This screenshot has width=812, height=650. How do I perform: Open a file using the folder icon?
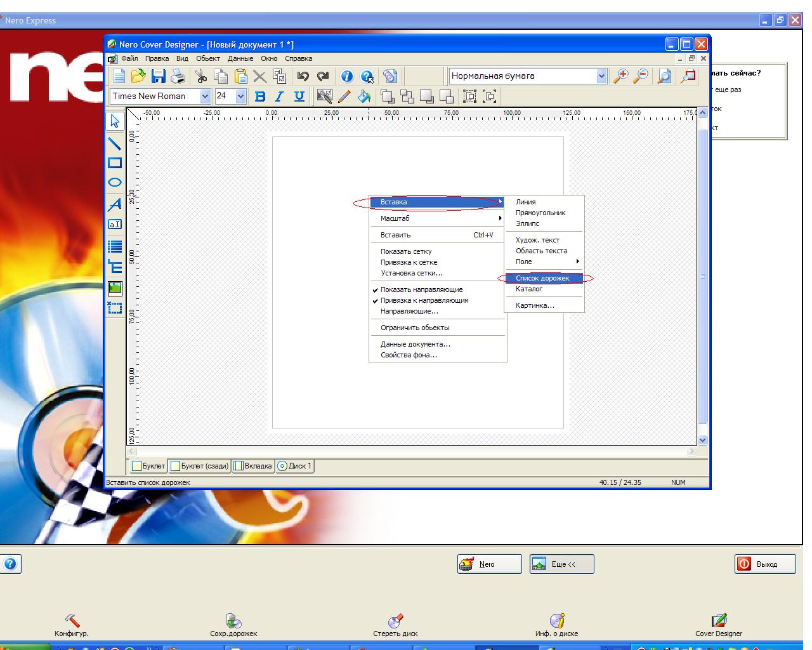coord(138,76)
